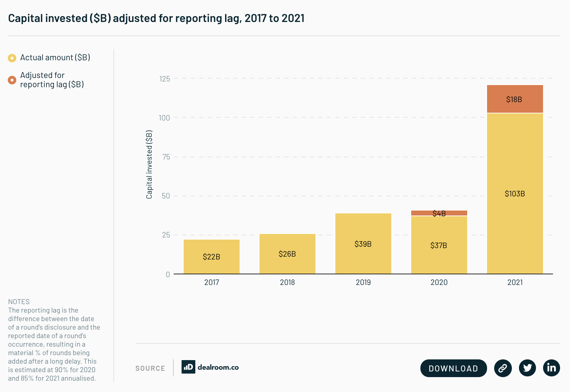The image size is (570, 392).
Task: Click the 2017 $22B bar
Action: [x=212, y=257]
